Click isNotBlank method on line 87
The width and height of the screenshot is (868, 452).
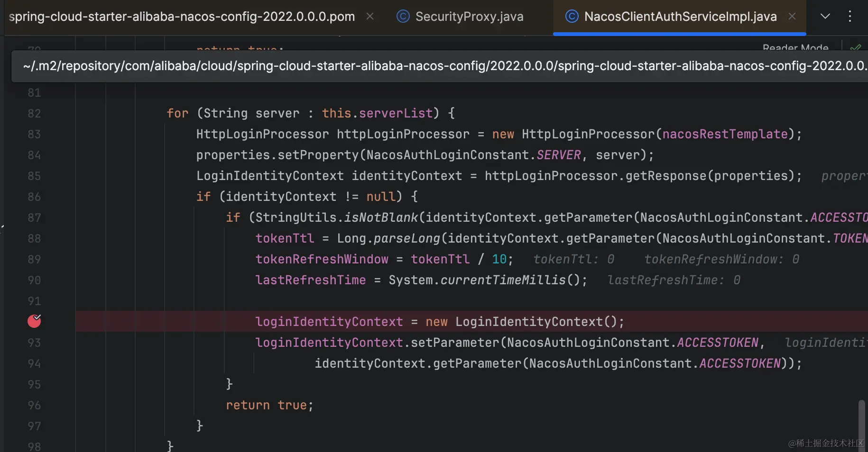pos(381,217)
